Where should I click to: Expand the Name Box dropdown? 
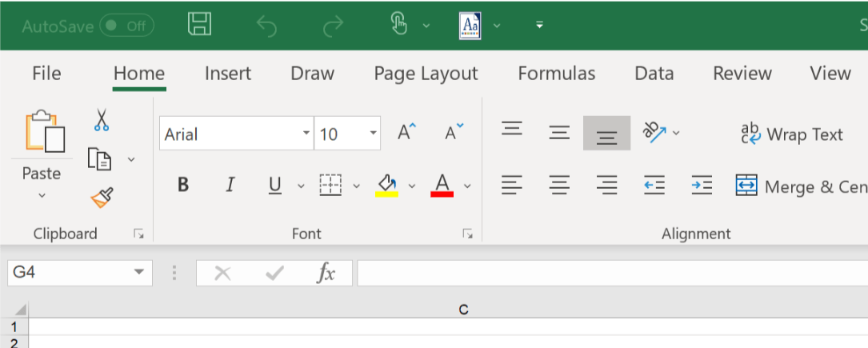(x=139, y=272)
